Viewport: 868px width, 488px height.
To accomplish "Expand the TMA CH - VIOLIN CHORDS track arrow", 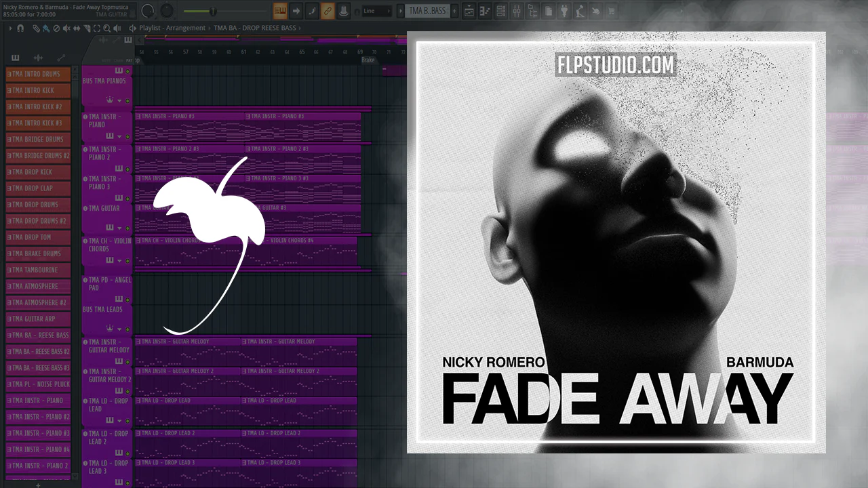I will [119, 261].
